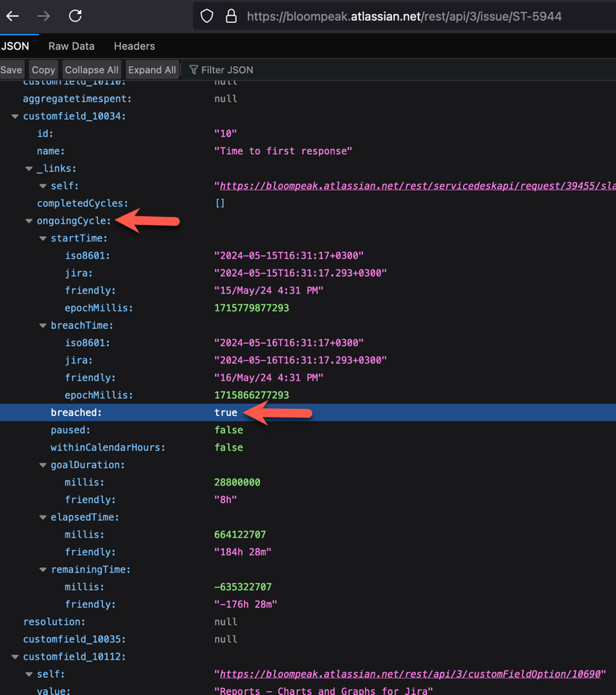Reload the page with refresh icon

[x=75, y=16]
